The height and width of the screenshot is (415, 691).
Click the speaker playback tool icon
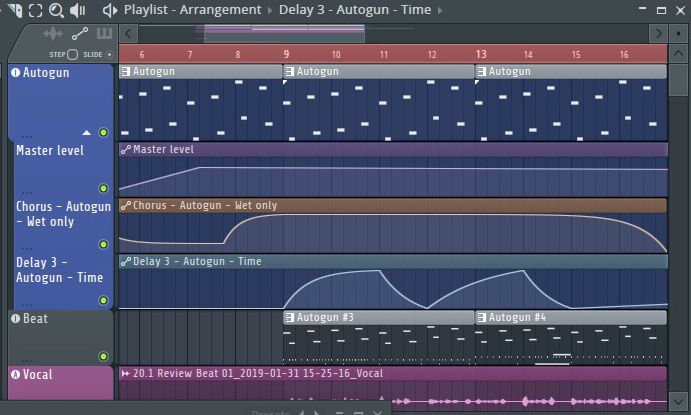pyautogui.click(x=78, y=10)
